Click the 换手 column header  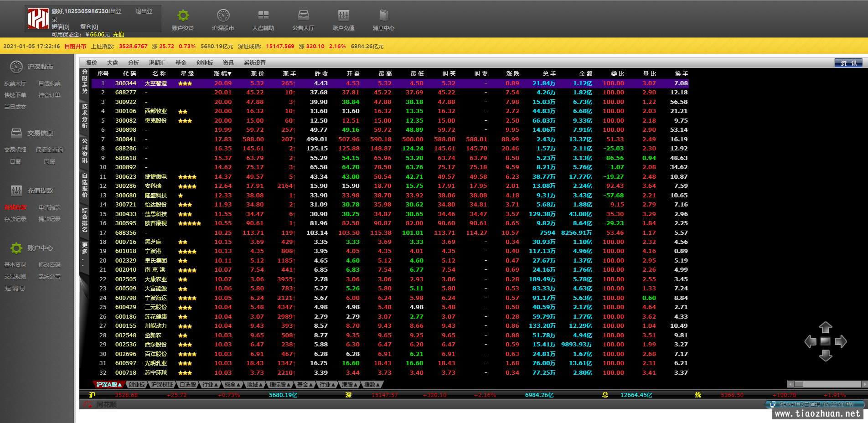(682, 74)
